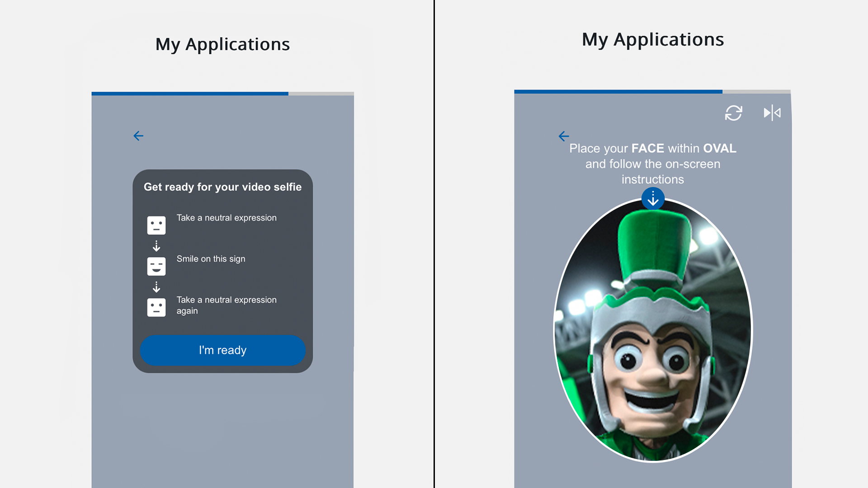Click the smiling-face icon
The width and height of the screenshot is (868, 488).
tap(156, 266)
